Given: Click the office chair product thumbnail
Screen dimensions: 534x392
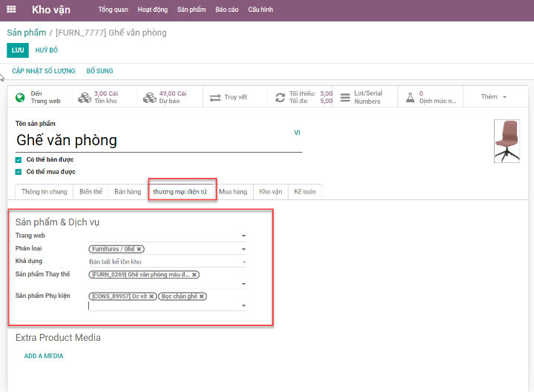Looking at the screenshot, I should click(x=507, y=141).
